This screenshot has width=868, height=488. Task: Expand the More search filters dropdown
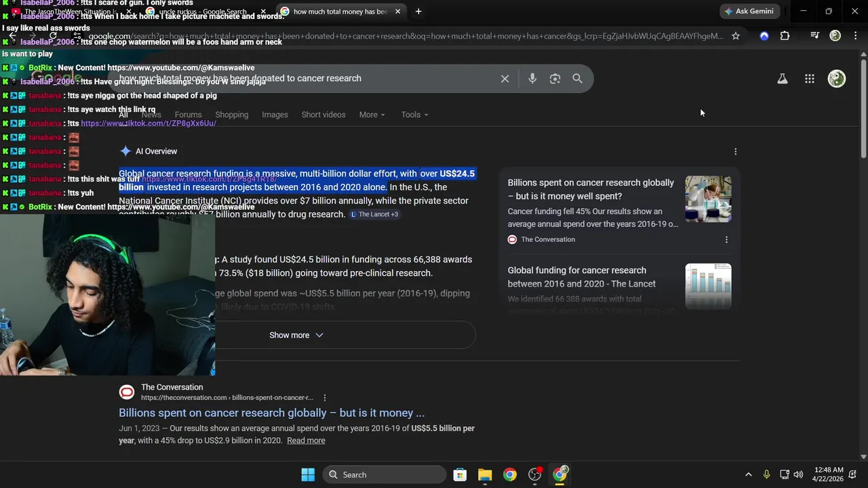coord(372,115)
